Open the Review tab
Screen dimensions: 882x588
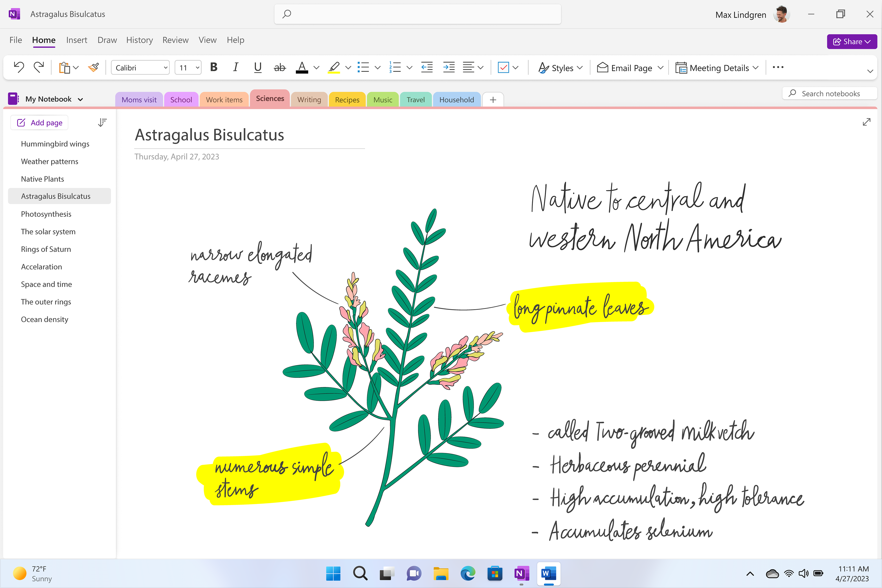(175, 40)
